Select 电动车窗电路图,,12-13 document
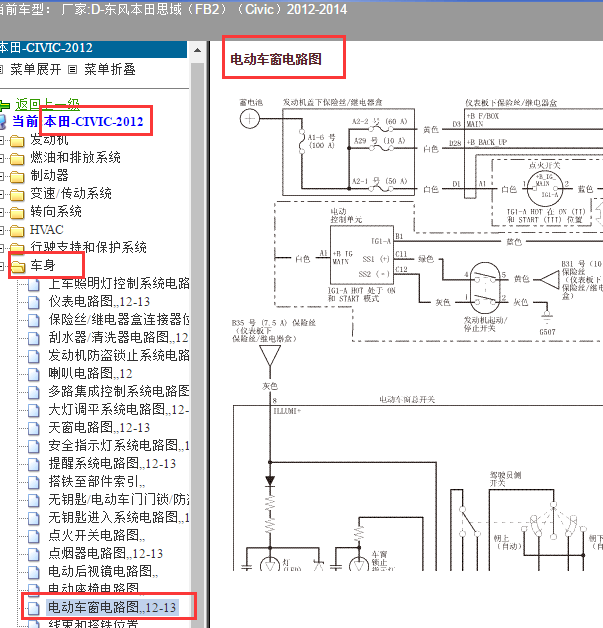Viewport: 603px width, 628px height. tap(112, 608)
